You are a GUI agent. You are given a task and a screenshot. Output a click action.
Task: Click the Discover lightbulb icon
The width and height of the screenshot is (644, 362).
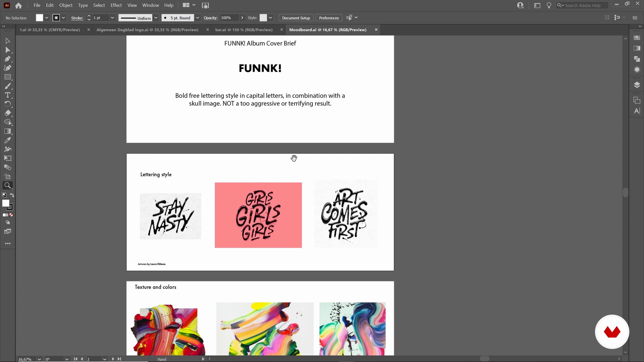549,6
